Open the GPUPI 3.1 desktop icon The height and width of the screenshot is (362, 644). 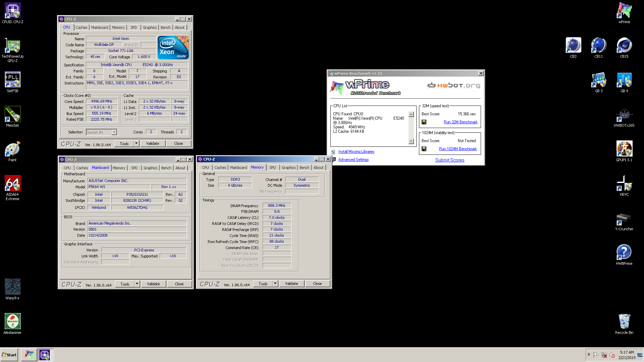coord(624,151)
